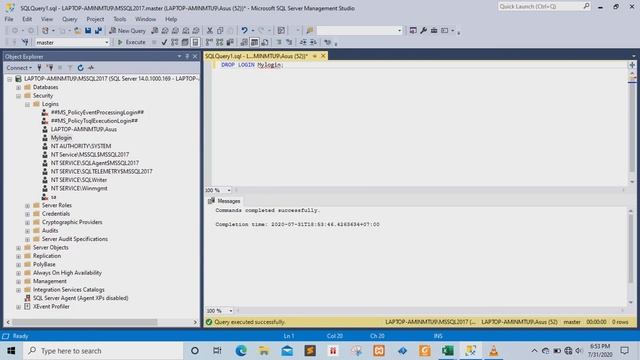Select the sa login in tree
This screenshot has height=360, width=640.
(x=53, y=197)
